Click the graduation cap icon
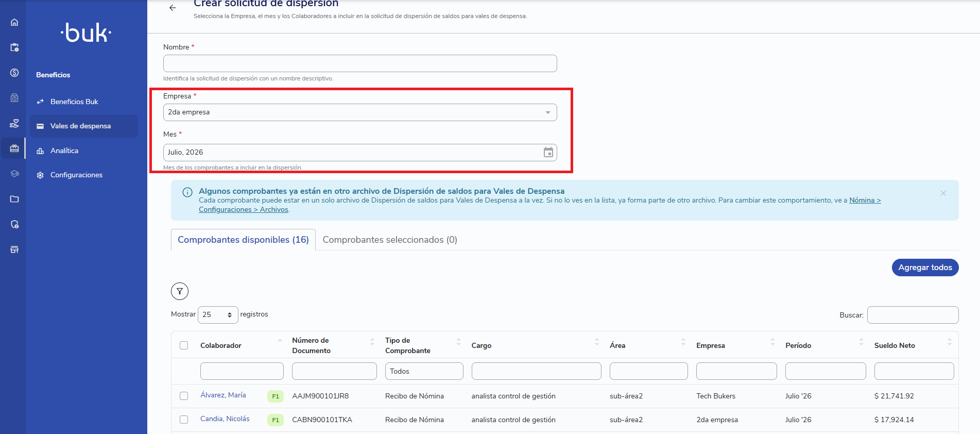Screen dimensions: 980x434 [x=14, y=174]
